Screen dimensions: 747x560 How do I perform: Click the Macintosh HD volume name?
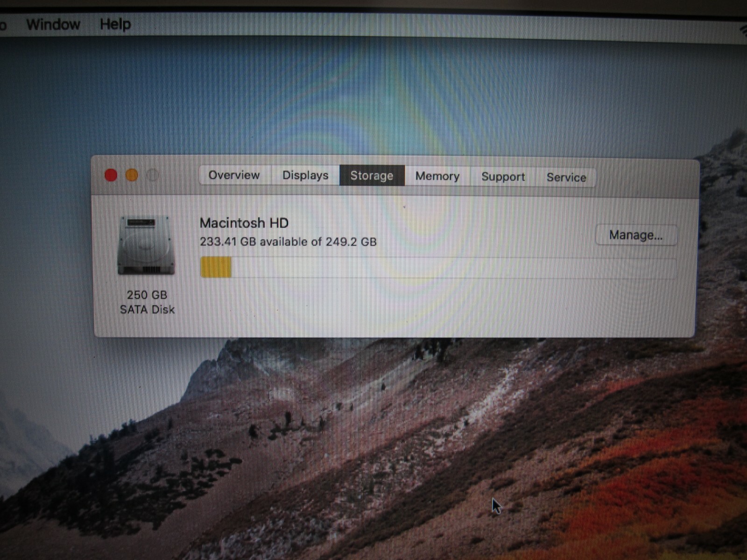tap(244, 223)
